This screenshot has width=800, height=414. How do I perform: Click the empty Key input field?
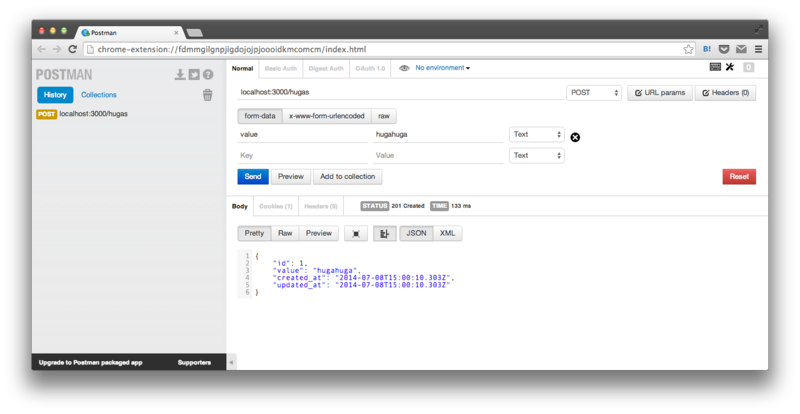pos(302,155)
